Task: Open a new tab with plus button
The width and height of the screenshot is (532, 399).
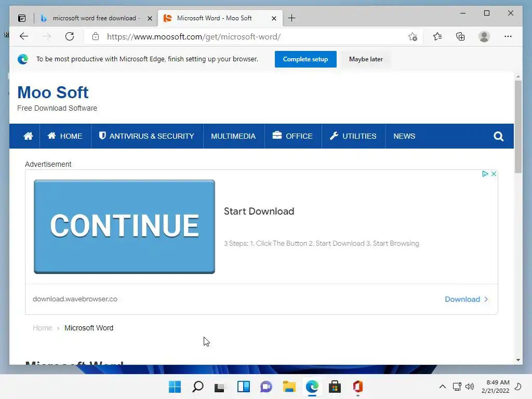Action: pos(291,18)
